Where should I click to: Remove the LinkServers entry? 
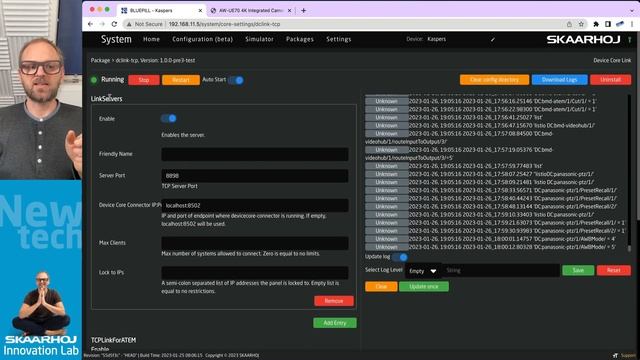pos(334,301)
